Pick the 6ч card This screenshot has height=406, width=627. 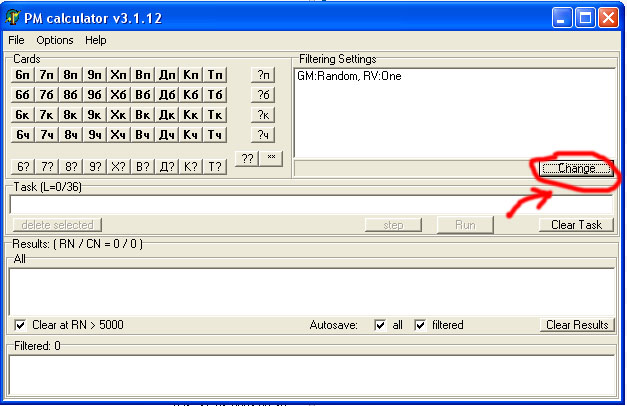pyautogui.click(x=23, y=135)
